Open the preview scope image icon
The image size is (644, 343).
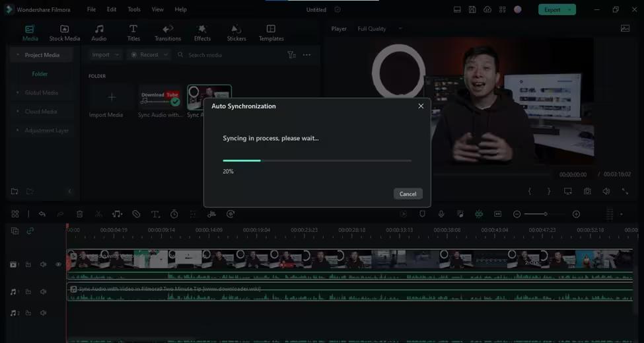625,28
